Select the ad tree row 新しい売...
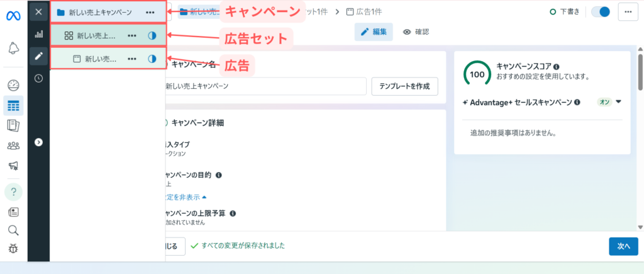This screenshot has width=644, height=274. (108, 59)
